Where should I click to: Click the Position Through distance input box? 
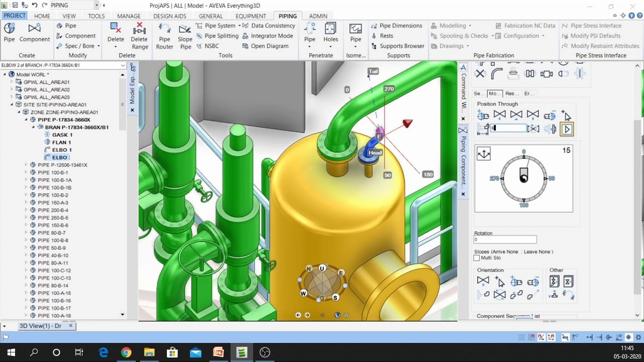[x=508, y=128]
